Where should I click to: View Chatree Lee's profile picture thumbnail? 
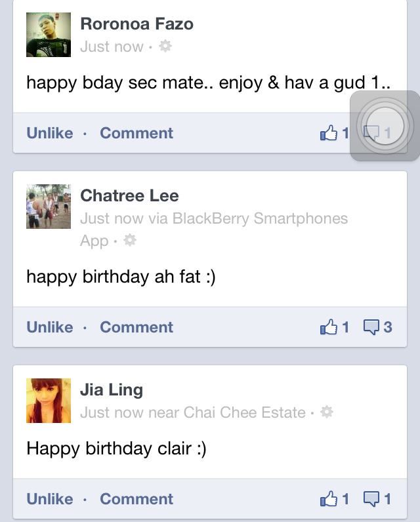click(x=49, y=207)
